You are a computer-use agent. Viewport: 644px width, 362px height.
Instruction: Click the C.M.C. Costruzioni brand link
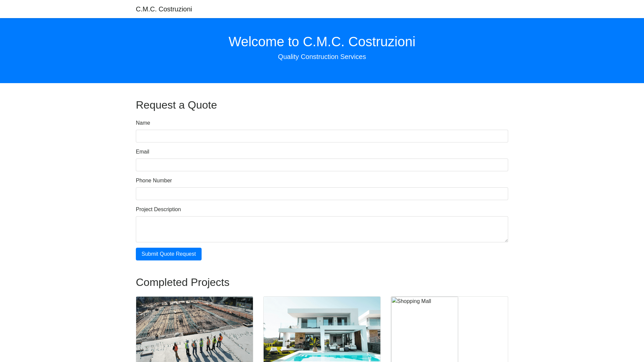coord(164,9)
